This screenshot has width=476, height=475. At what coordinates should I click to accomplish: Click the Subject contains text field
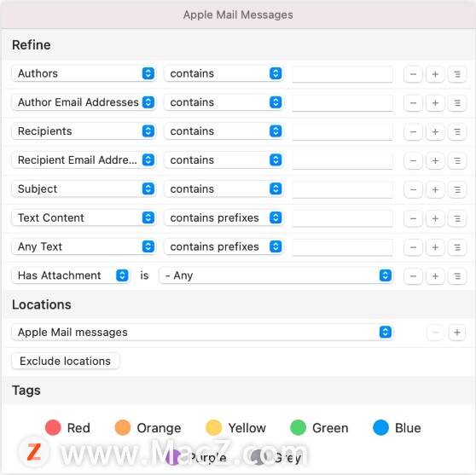click(x=342, y=189)
